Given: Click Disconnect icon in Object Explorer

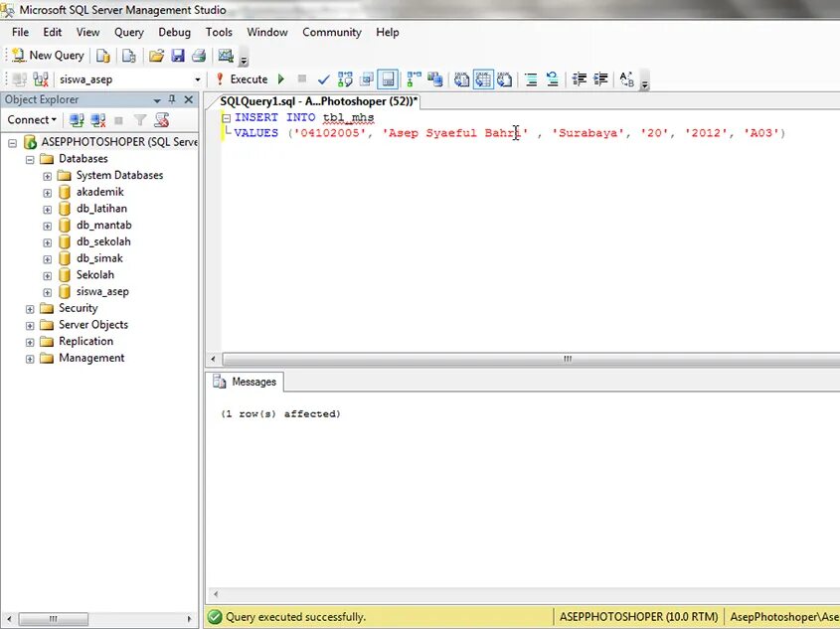Looking at the screenshot, I should [x=98, y=120].
